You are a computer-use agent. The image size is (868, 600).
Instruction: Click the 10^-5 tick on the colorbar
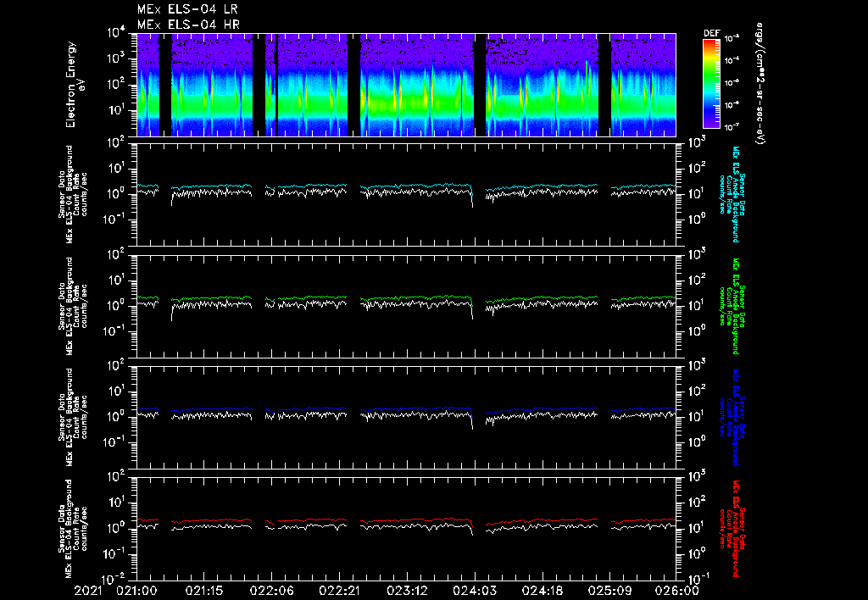(x=732, y=83)
